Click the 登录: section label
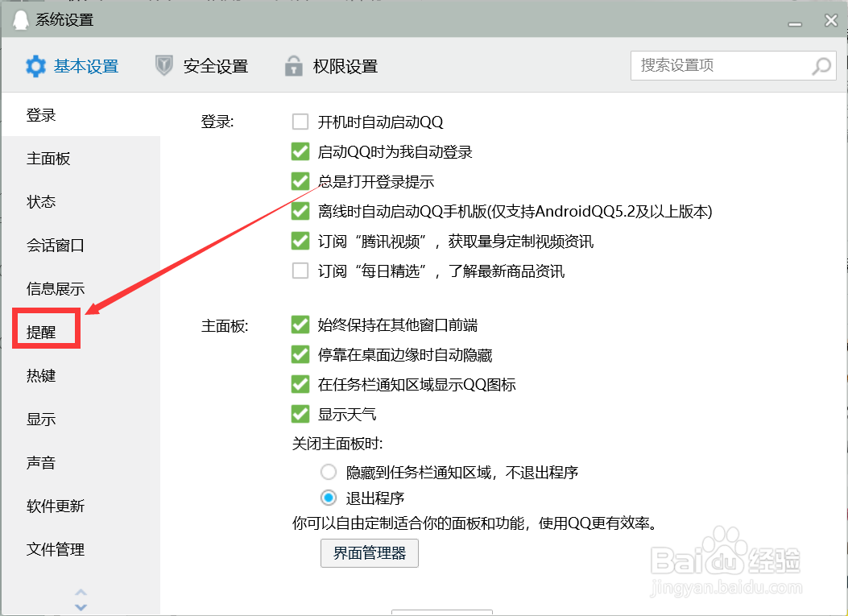 pos(217,122)
